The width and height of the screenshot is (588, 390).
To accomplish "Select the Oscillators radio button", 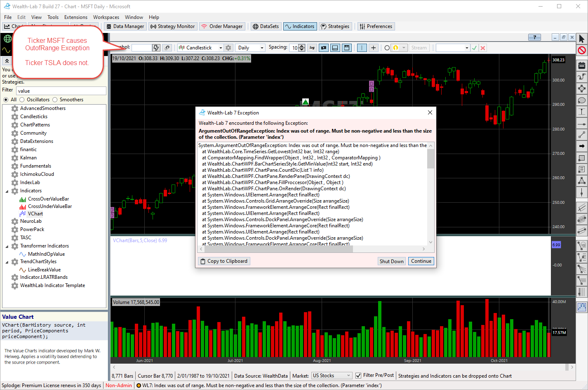I will [22, 100].
